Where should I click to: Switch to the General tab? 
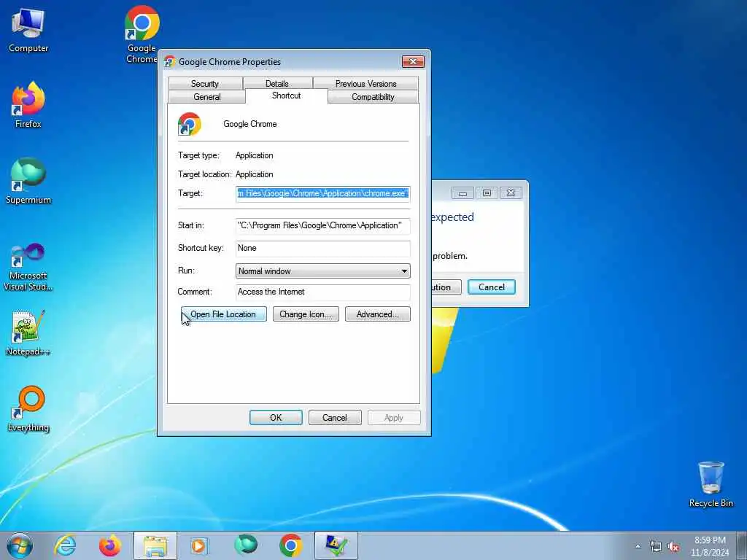[x=206, y=97]
